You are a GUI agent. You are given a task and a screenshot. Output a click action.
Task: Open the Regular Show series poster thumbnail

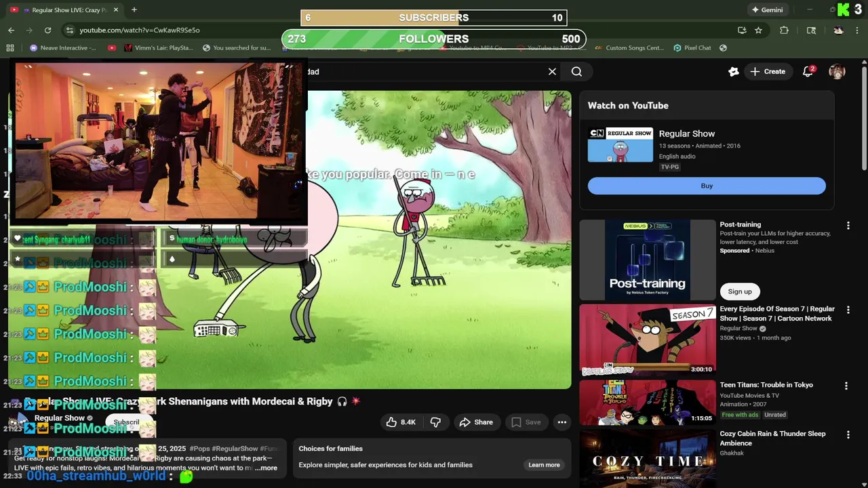pyautogui.click(x=620, y=145)
